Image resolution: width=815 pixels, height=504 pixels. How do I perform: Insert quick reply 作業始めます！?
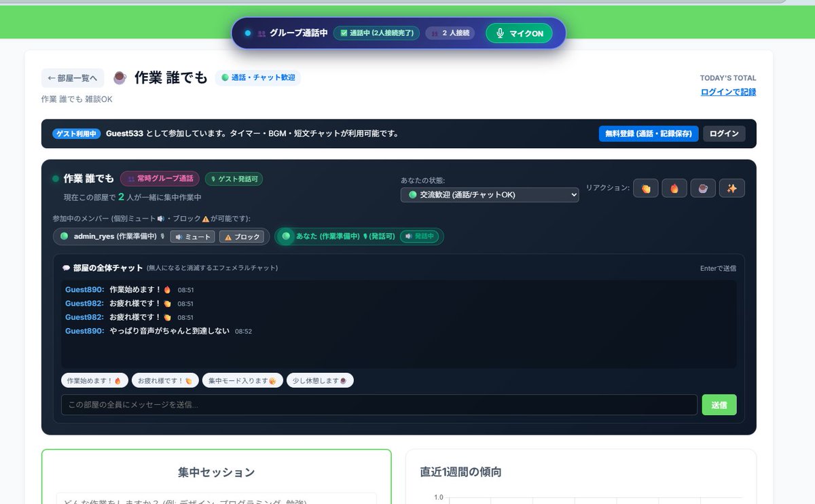[x=94, y=380]
